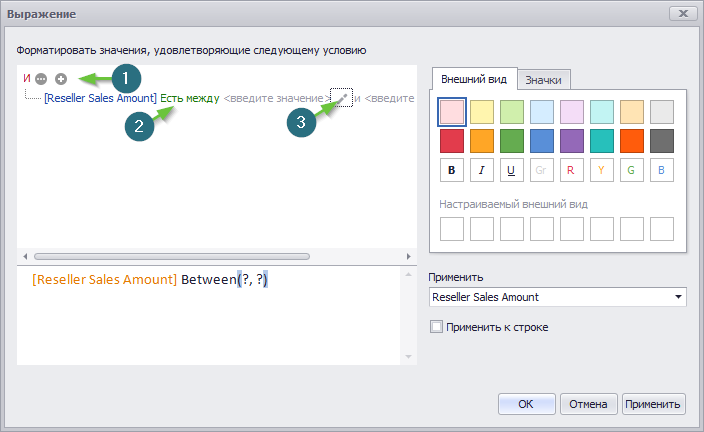704x432 pixels.
Task: Select the light purple color swatch
Action: (x=572, y=112)
